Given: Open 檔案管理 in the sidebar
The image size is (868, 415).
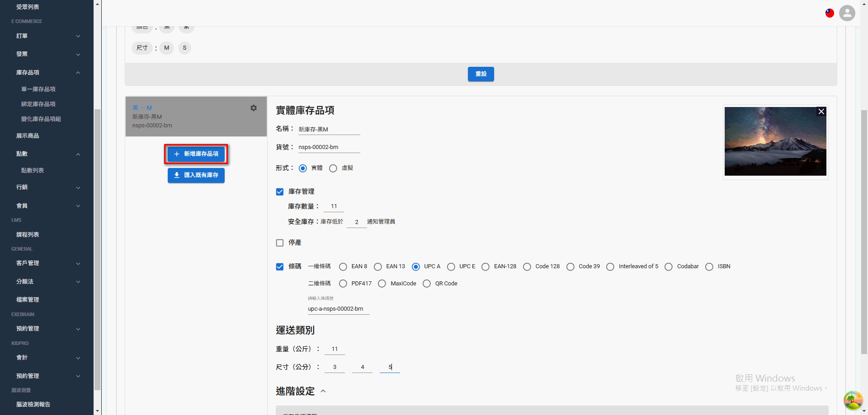Looking at the screenshot, I should [x=28, y=300].
